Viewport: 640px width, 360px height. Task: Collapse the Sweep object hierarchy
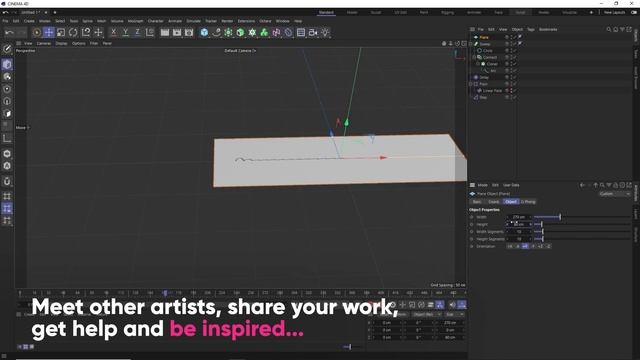(x=471, y=44)
